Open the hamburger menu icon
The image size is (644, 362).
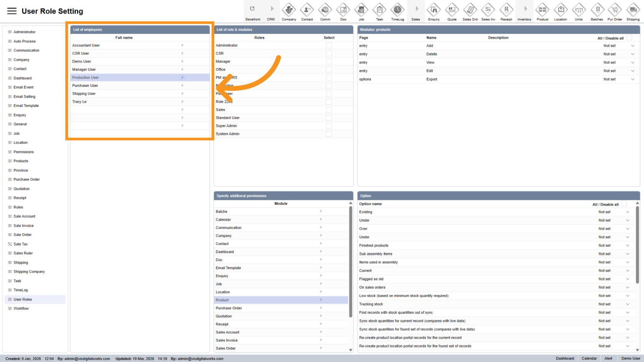click(12, 11)
